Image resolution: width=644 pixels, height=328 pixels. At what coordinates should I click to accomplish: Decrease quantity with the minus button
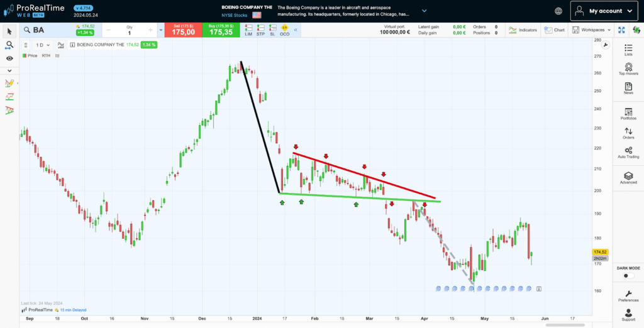[x=108, y=30]
